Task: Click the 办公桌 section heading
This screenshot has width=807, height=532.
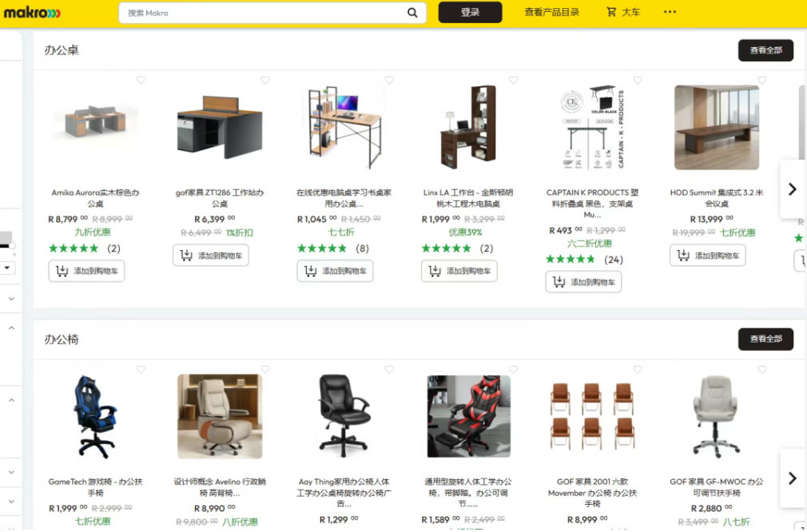Action: coord(62,50)
